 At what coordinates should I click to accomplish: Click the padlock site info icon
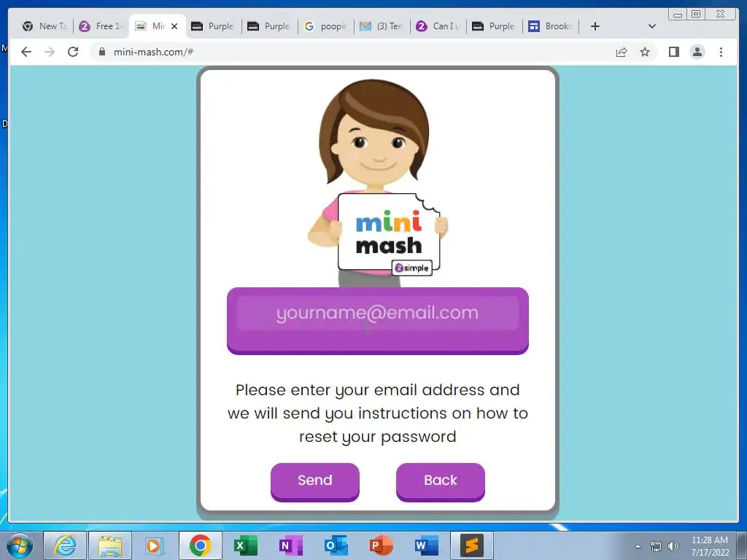point(101,52)
